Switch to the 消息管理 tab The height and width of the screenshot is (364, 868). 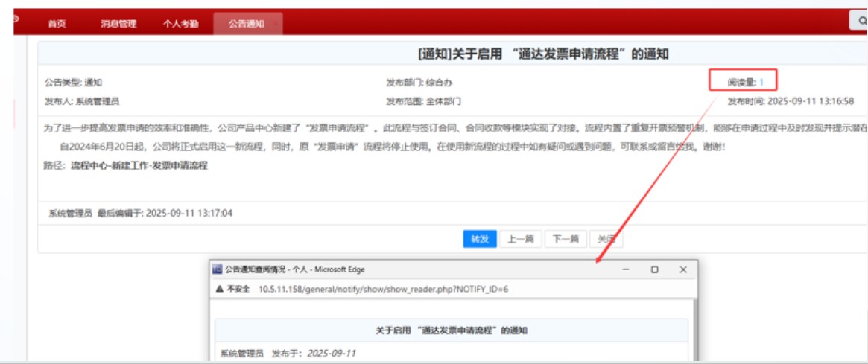click(118, 24)
